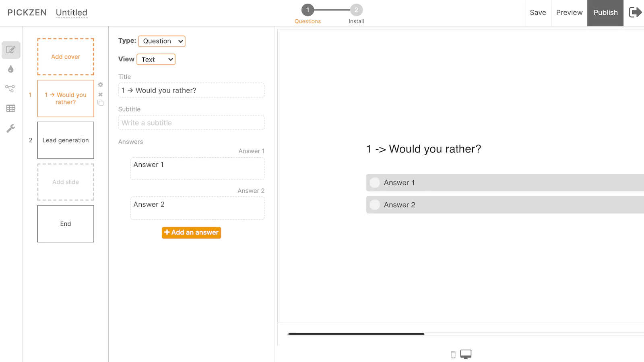Click the exit icon next to Publish

click(635, 12)
